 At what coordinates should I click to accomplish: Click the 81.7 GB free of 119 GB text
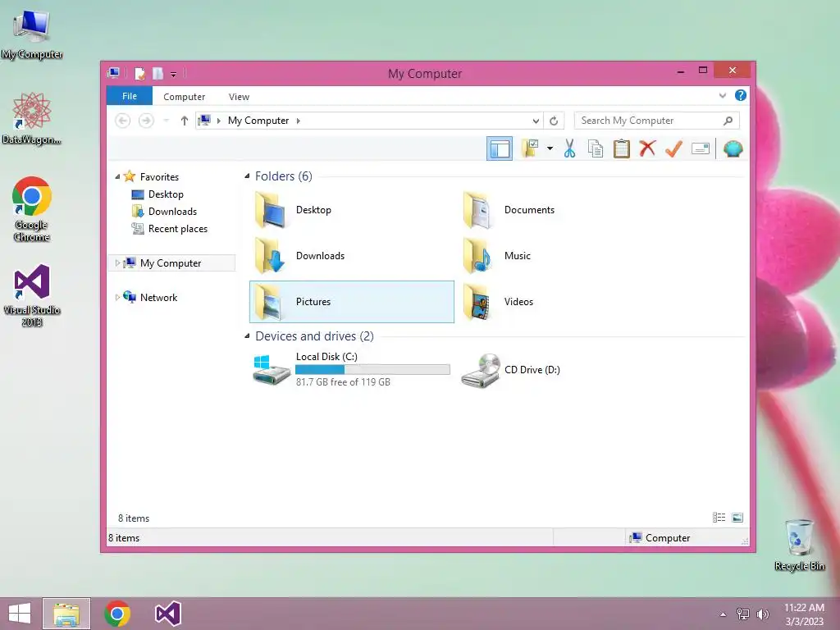coord(343,382)
